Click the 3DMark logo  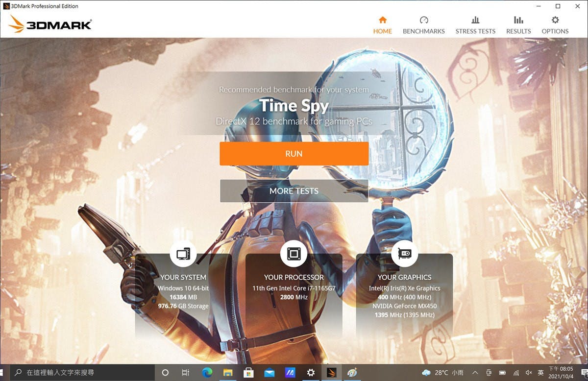pyautogui.click(x=50, y=24)
